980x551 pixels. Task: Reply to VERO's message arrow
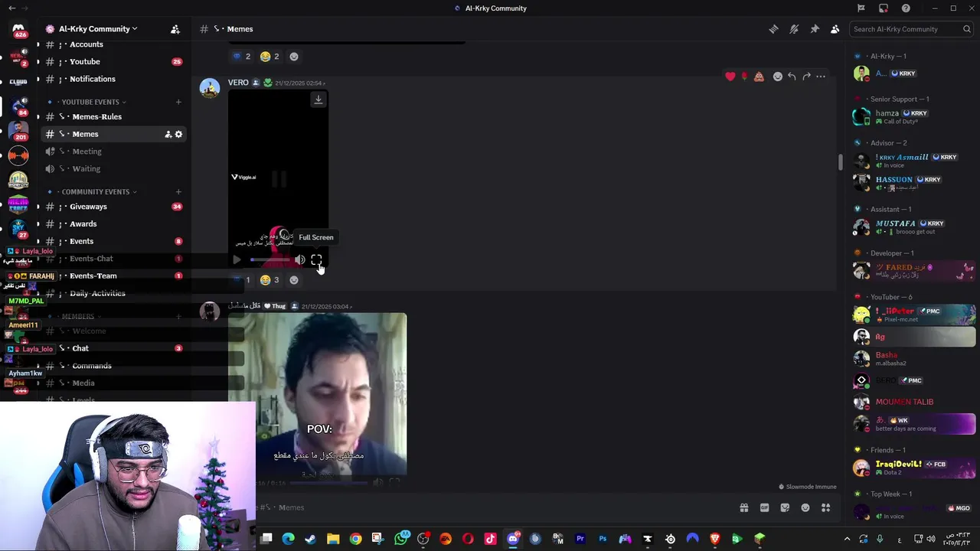(x=792, y=77)
